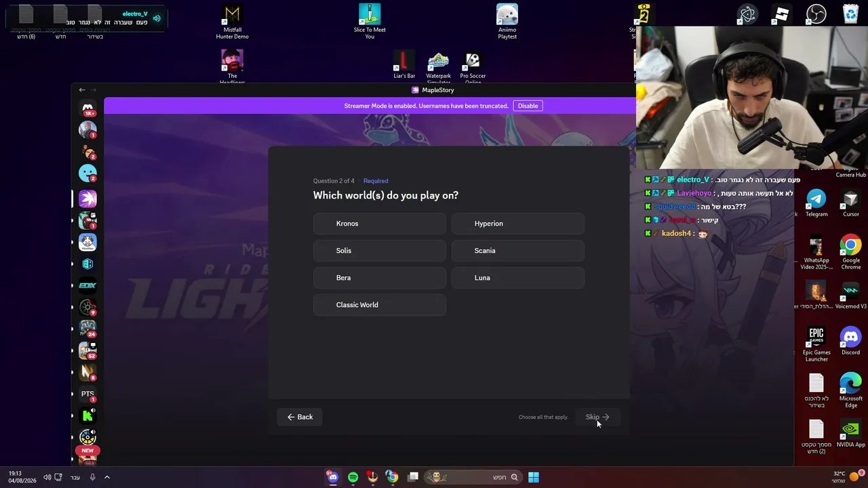Open the selected MapleStory server icon in sidebar
The width and height of the screenshot is (868, 488).
pos(87,199)
